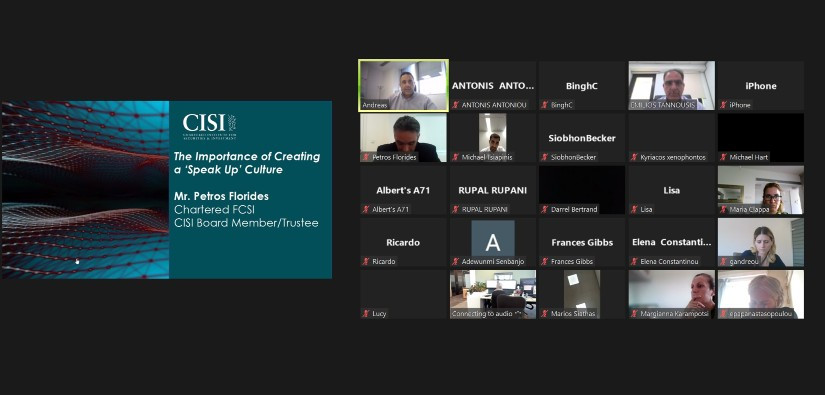
Task: Click the Lisa participant name tile
Action: click(x=671, y=190)
